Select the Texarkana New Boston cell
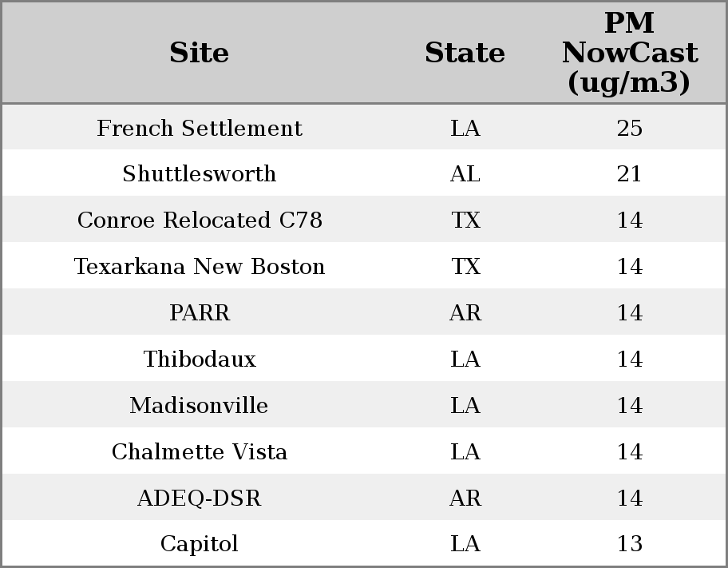This screenshot has width=728, height=568. pyautogui.click(x=200, y=266)
